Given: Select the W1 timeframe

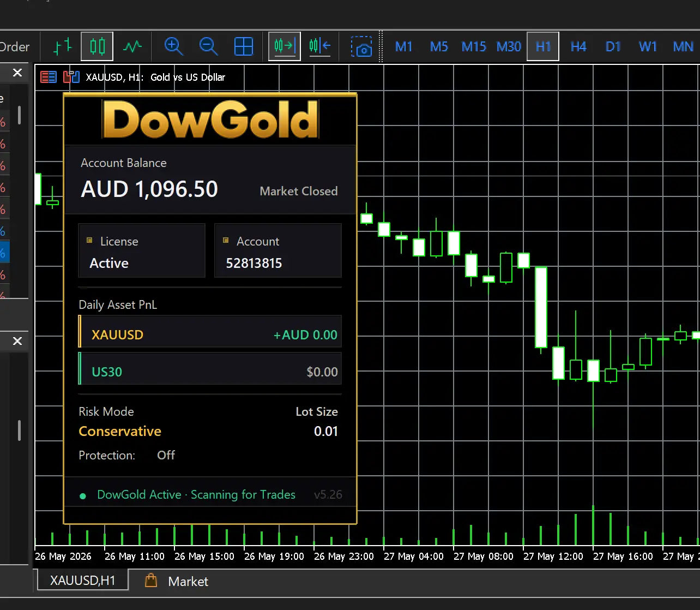Looking at the screenshot, I should (x=648, y=46).
